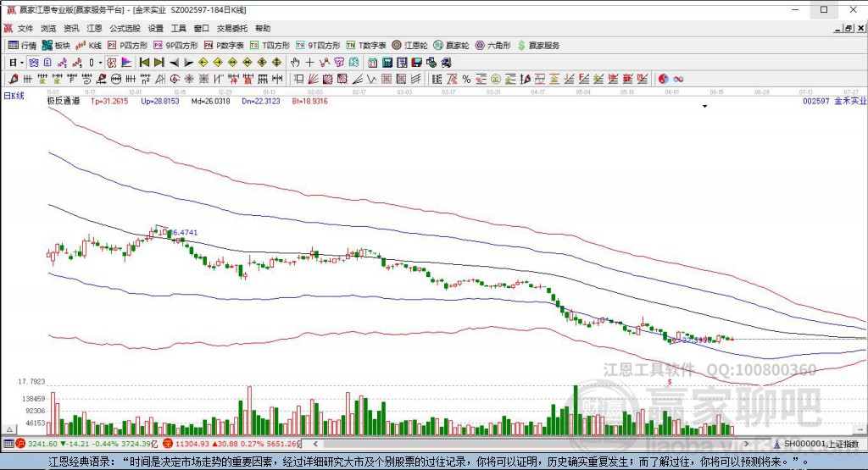Open 赢家服务 with the dollar icon
The height and width of the screenshot is (470, 868).
click(x=538, y=46)
